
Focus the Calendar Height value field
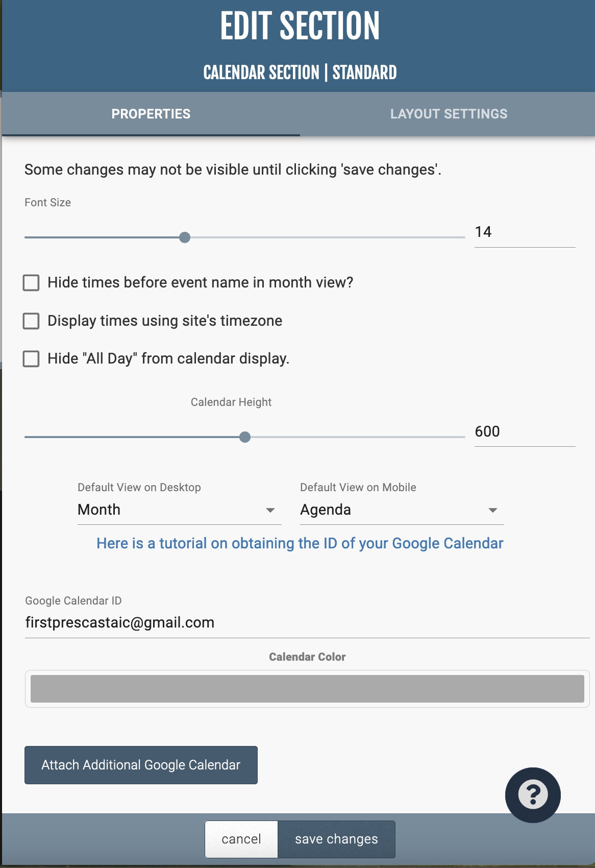tap(524, 432)
